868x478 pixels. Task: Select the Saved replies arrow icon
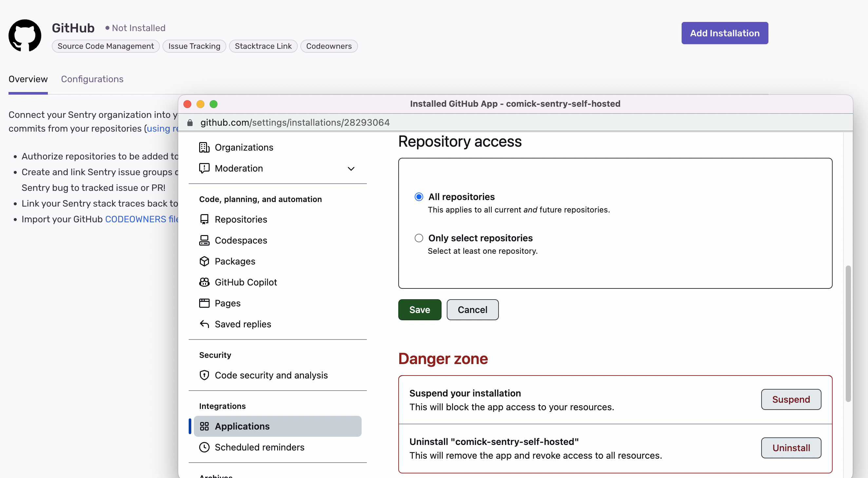click(204, 324)
